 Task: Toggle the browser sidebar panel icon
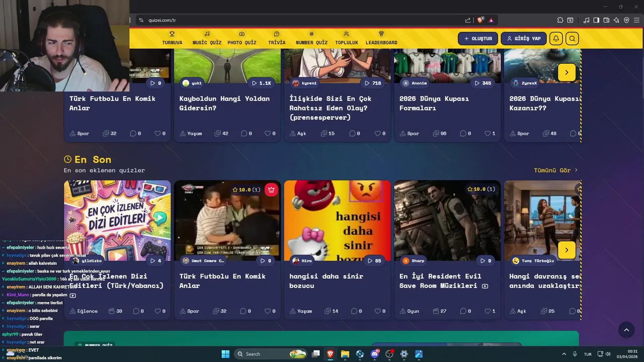pyautogui.click(x=596, y=20)
